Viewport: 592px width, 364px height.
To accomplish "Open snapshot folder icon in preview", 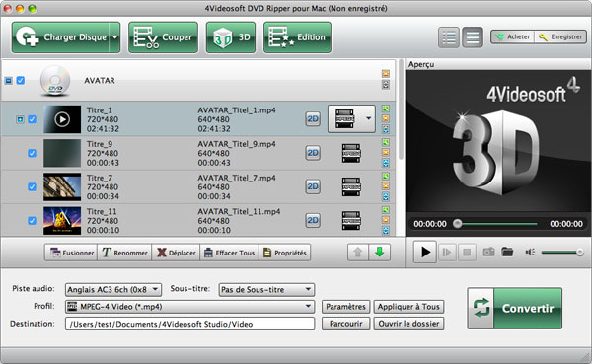I will [x=507, y=252].
